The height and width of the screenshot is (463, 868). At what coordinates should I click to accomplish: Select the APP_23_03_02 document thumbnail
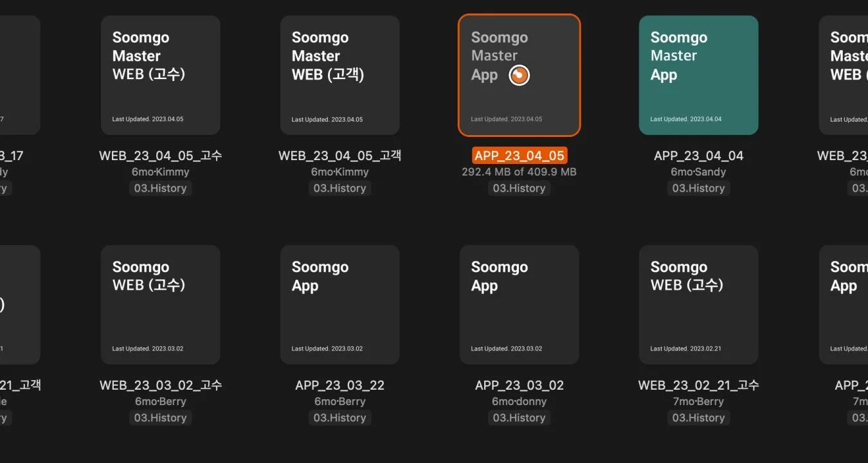point(519,305)
